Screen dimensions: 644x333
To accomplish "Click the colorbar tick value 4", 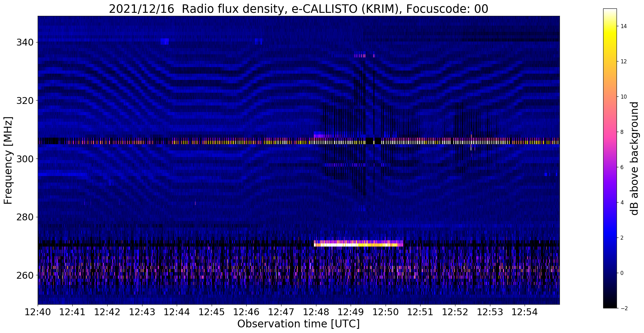I will click(622, 203).
